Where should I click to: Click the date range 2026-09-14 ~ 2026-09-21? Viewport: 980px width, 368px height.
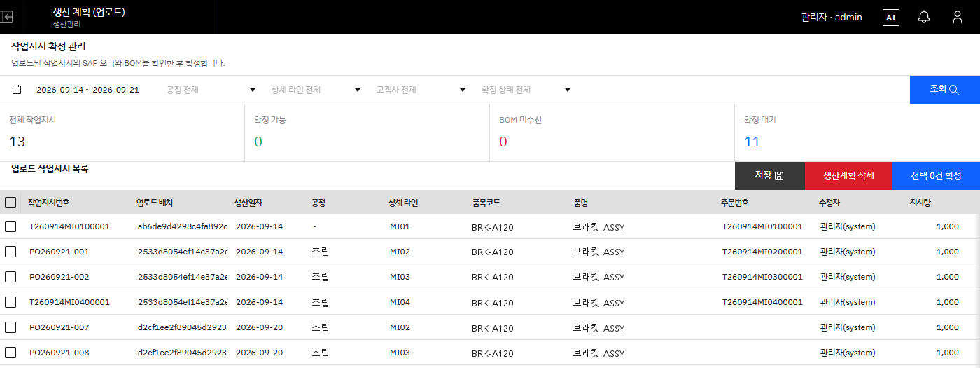point(87,90)
